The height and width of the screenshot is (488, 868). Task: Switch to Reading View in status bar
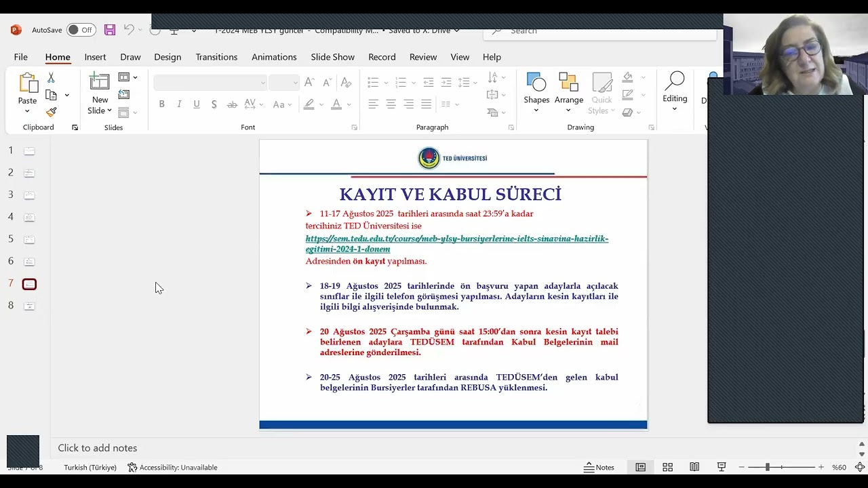[x=694, y=467]
